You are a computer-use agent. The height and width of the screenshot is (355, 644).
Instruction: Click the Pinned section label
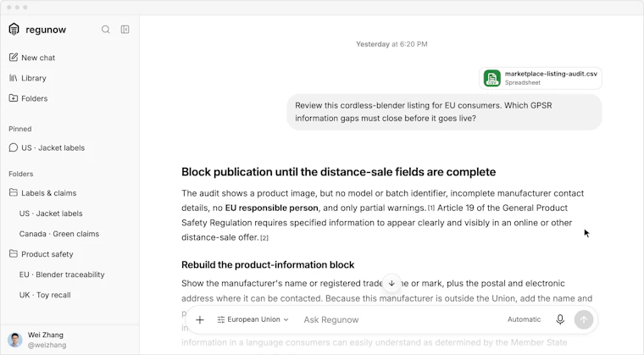point(20,129)
